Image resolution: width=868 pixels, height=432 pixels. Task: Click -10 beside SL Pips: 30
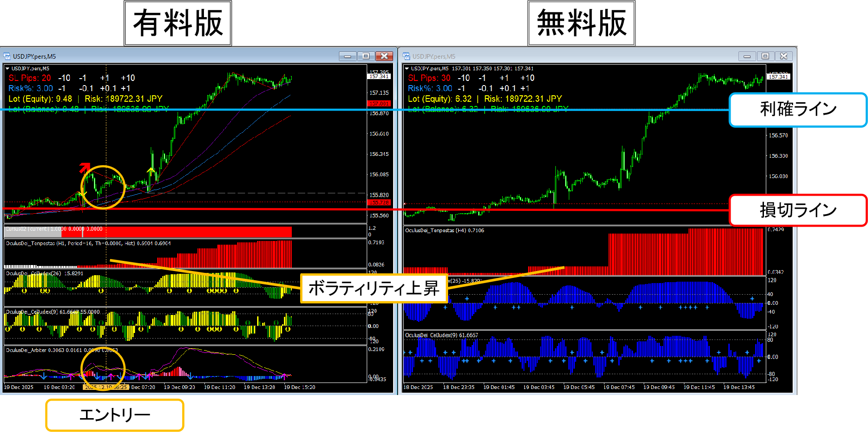coord(463,78)
